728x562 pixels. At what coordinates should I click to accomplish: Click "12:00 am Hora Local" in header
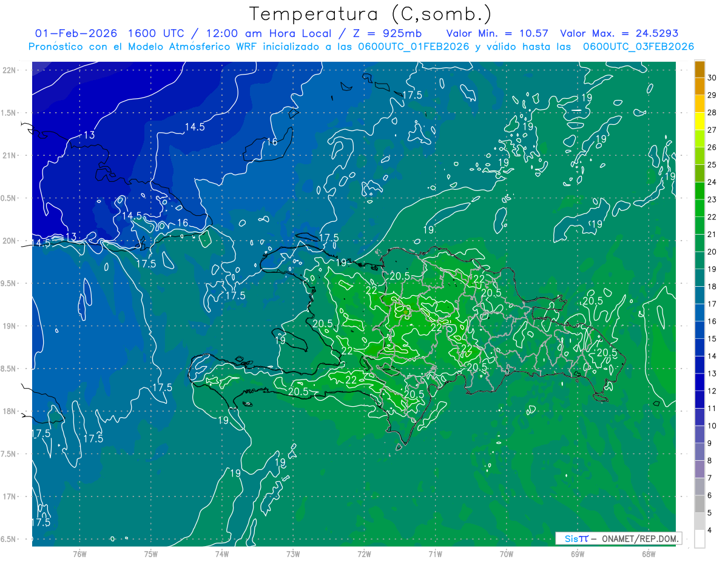tap(271, 33)
